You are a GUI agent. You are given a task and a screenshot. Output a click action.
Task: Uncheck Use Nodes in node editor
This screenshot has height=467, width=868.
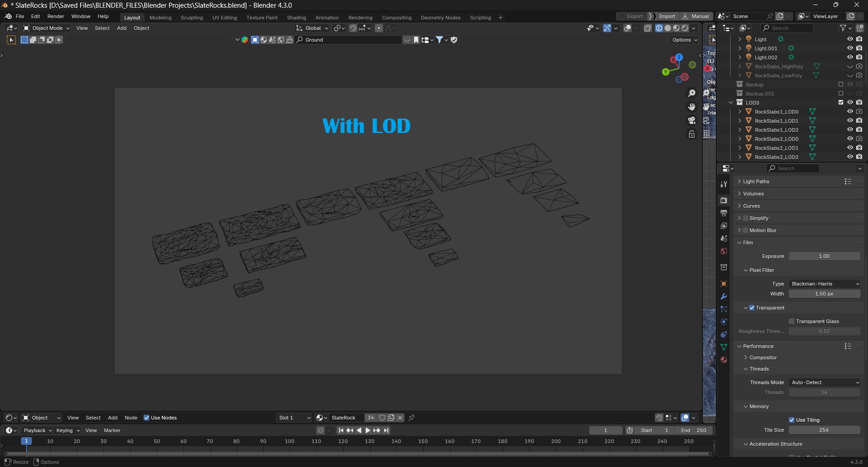point(146,418)
